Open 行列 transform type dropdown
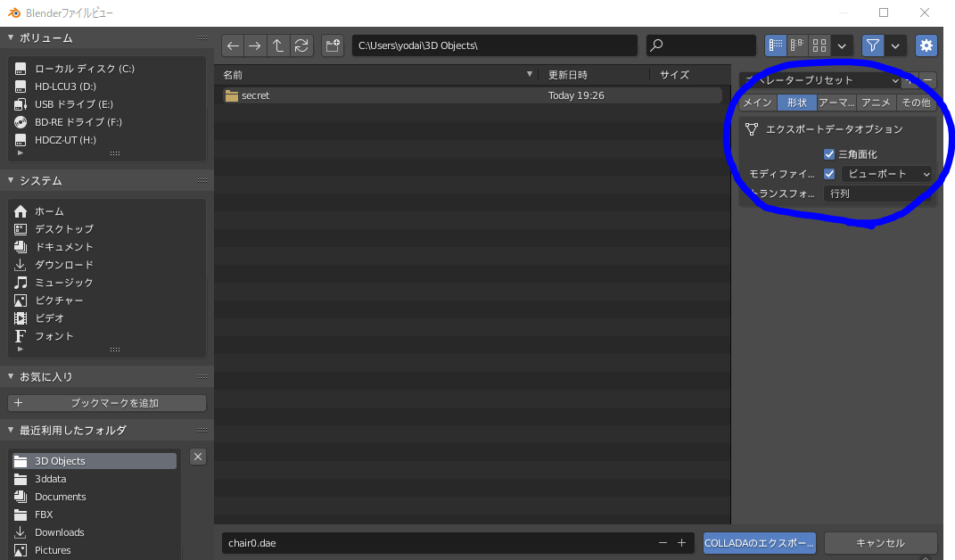Viewport: 955px width, 560px height. pyautogui.click(x=877, y=194)
